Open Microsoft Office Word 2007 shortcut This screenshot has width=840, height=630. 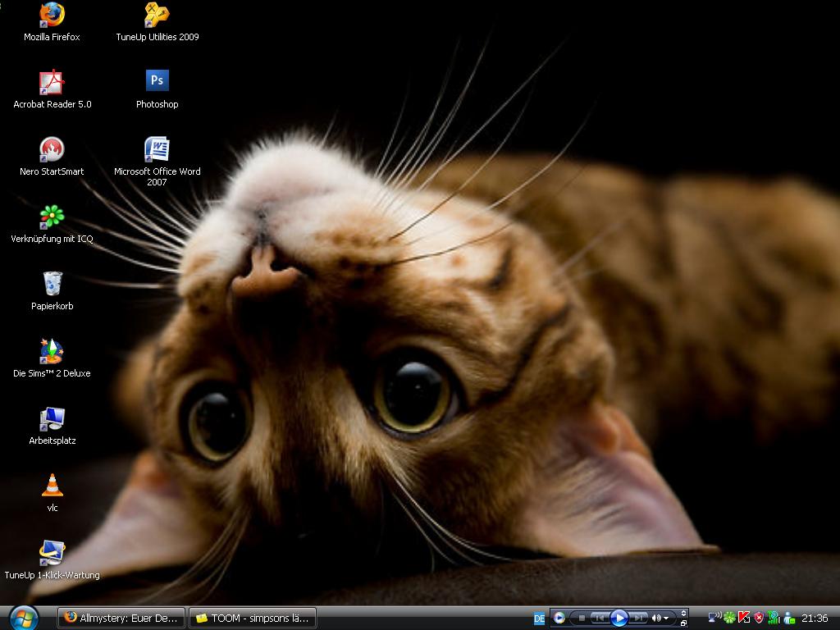[x=157, y=150]
